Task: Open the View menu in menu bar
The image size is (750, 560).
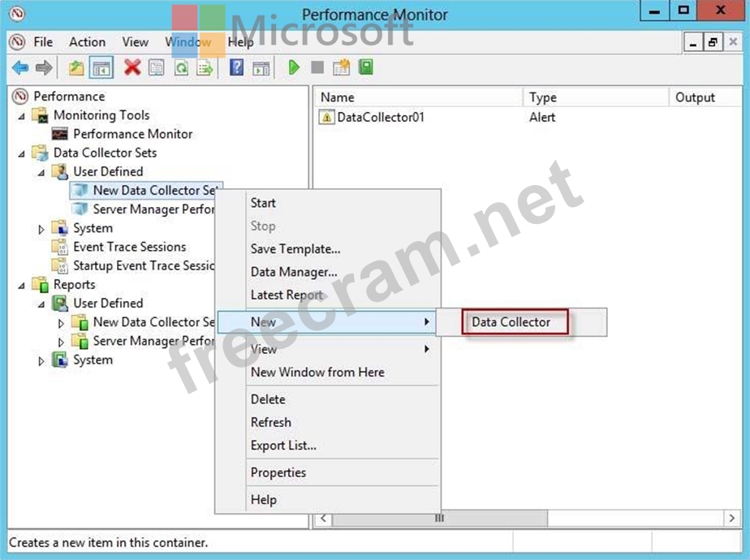Action: pos(136,42)
